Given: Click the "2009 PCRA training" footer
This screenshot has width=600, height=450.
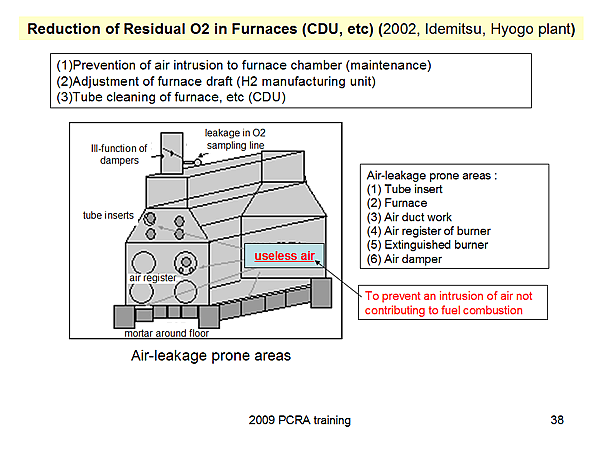Looking at the screenshot, I should [x=300, y=420].
